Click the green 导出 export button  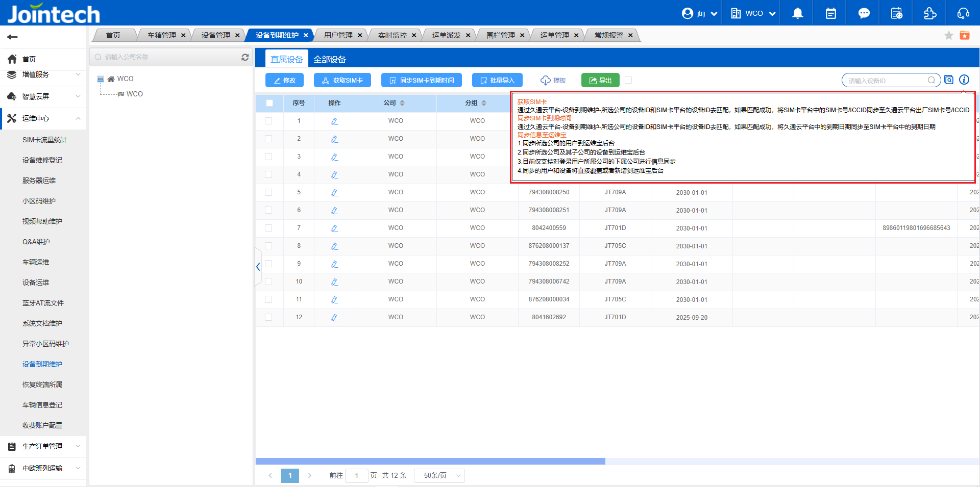(600, 80)
